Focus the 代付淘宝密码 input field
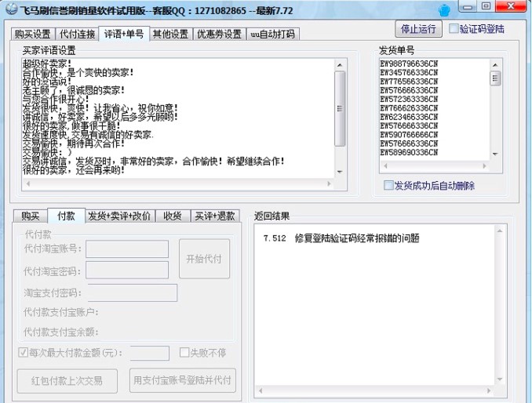 pos(127,270)
